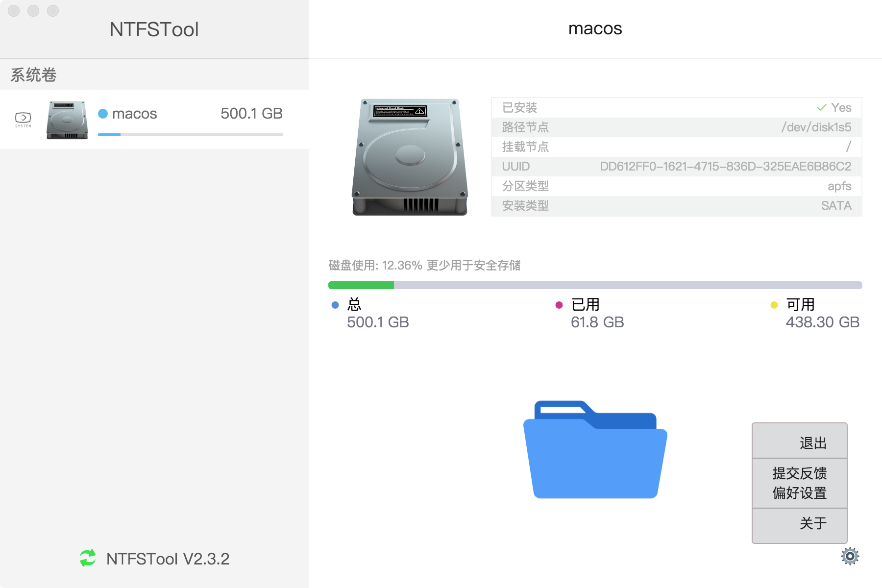Click the 61.8 GB used value
The height and width of the screenshot is (588, 882).
point(597,322)
